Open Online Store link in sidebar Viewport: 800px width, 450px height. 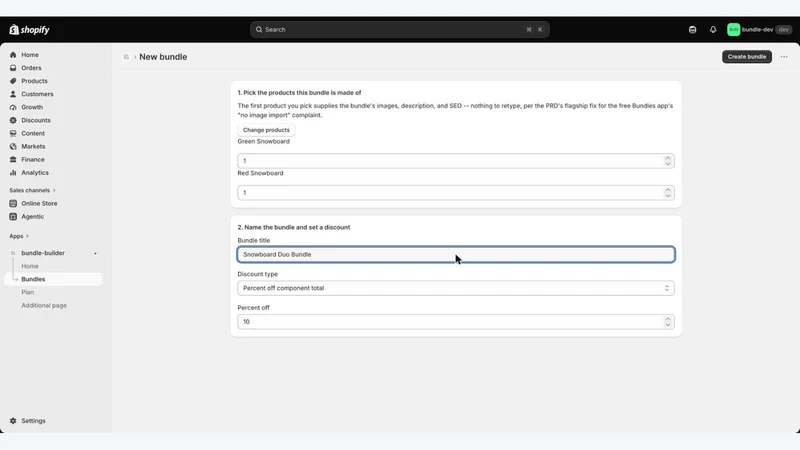point(39,203)
